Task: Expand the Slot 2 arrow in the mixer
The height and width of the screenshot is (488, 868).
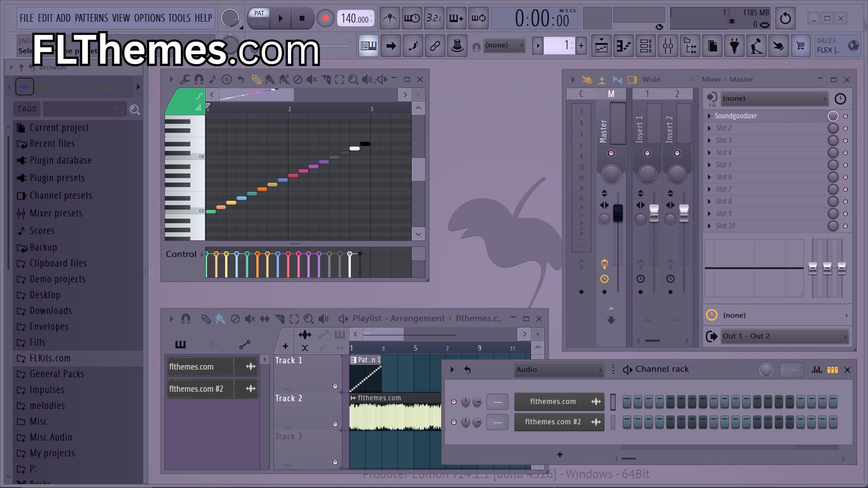Action: pos(709,128)
